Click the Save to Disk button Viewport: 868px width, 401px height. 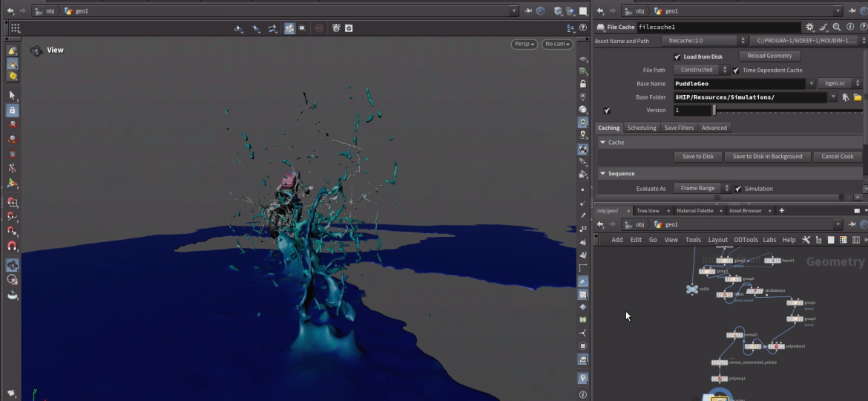tap(697, 157)
